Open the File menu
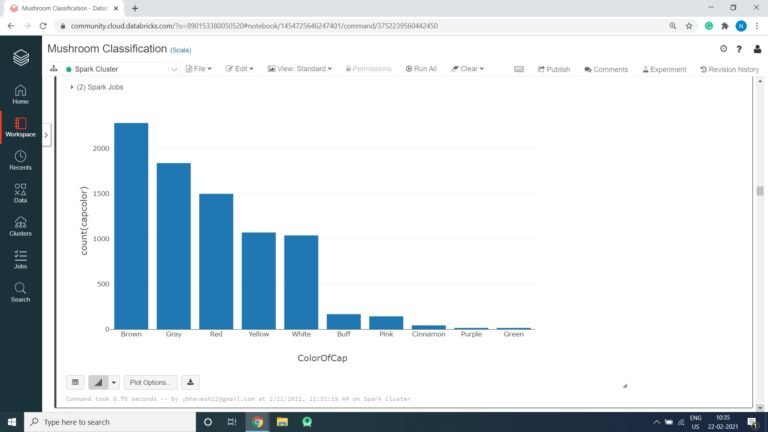Screen dimensions: 768x432 [198, 69]
